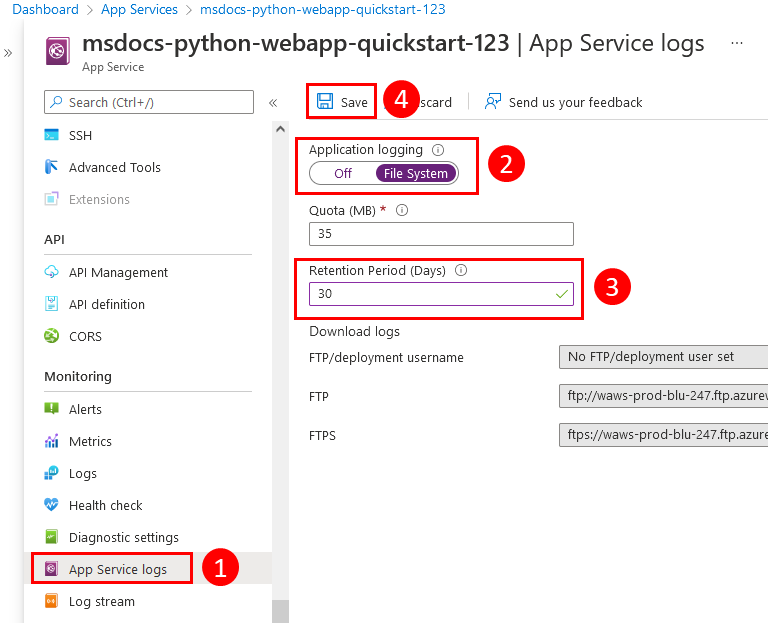Click info icon beside Retention Period
The width and height of the screenshot is (768, 623).
pyautogui.click(x=461, y=270)
